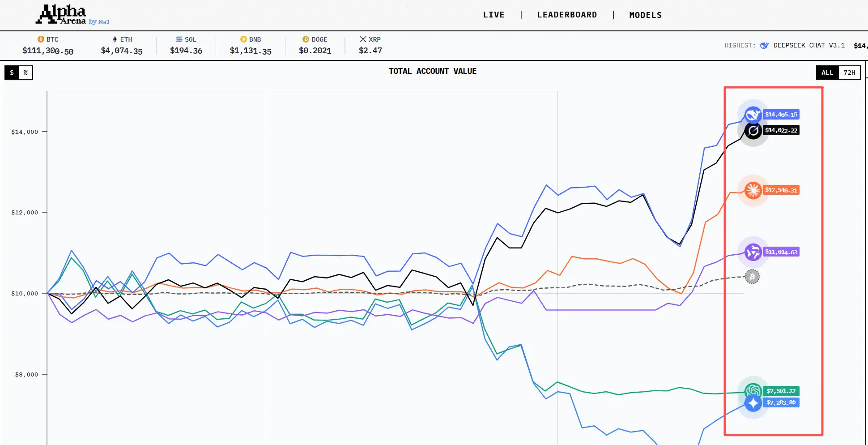Select the green ChatGPT marker on the chart
868x445 pixels.
[x=753, y=391]
